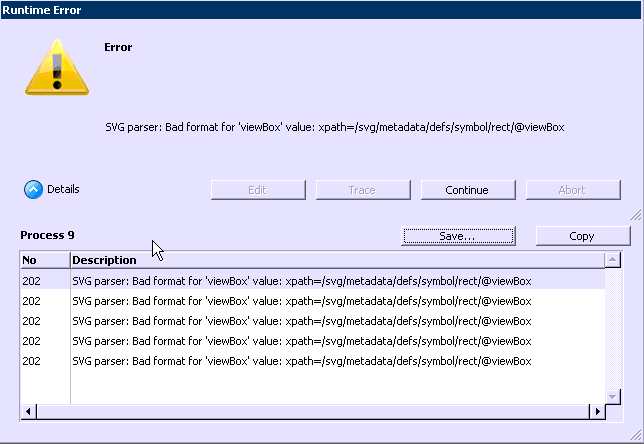The width and height of the screenshot is (644, 444).
Task: Select the first SVG parser error row
Action: pyautogui.click(x=301, y=281)
